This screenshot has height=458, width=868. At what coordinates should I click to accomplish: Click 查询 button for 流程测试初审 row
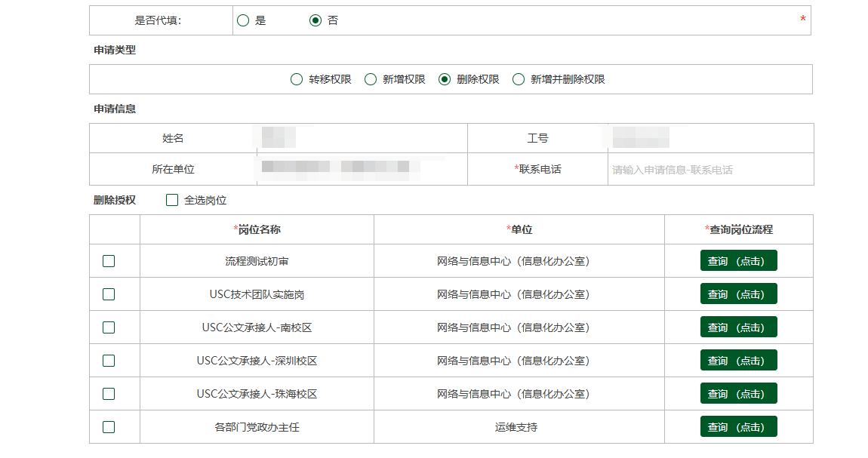738,261
